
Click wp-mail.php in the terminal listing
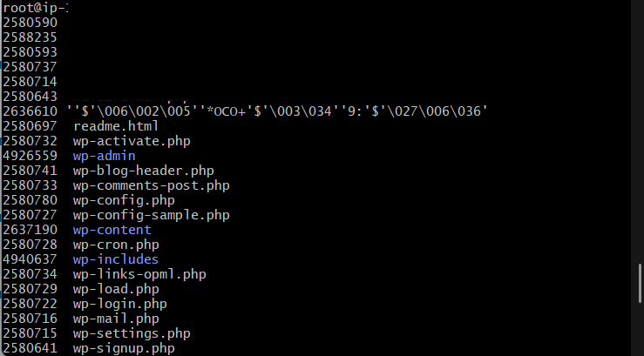(116, 319)
